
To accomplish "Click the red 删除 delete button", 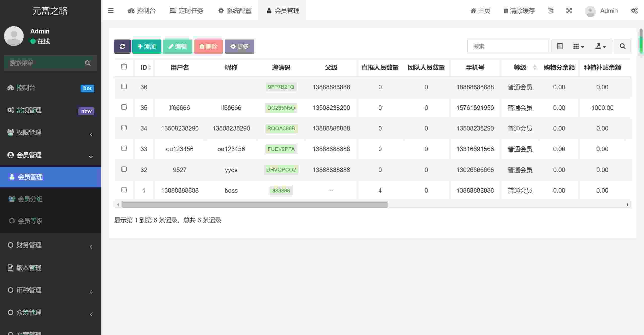I will point(208,47).
